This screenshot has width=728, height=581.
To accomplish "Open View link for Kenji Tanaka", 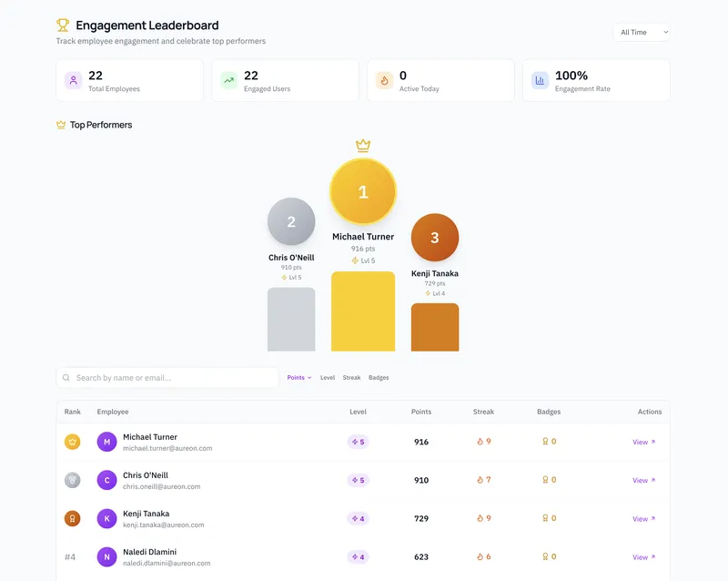I will point(643,519).
